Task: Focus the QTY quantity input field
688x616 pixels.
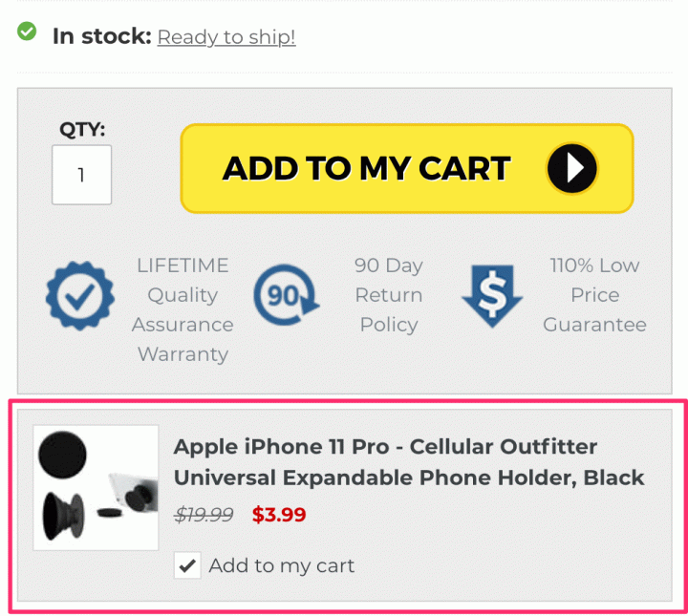Action: pyautogui.click(x=81, y=175)
